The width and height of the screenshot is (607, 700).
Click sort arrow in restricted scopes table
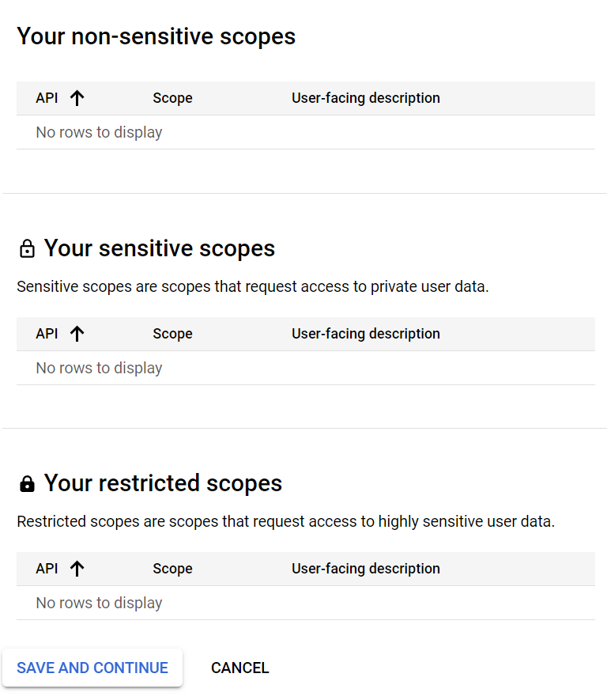(x=77, y=569)
